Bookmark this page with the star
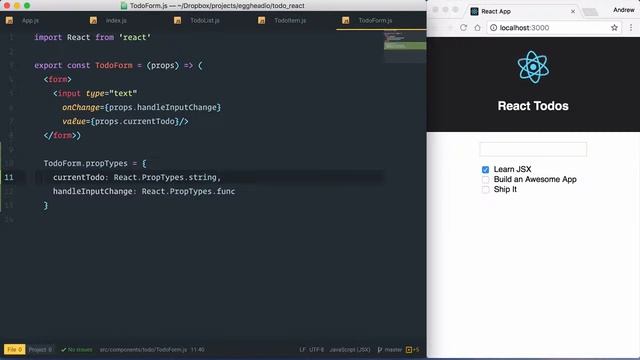The width and height of the screenshot is (640, 360). click(614, 27)
